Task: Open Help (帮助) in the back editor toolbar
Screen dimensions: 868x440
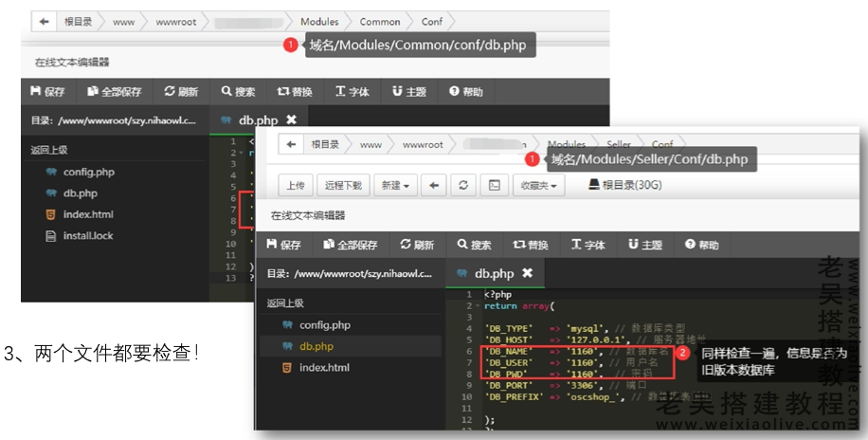Action: click(x=465, y=92)
